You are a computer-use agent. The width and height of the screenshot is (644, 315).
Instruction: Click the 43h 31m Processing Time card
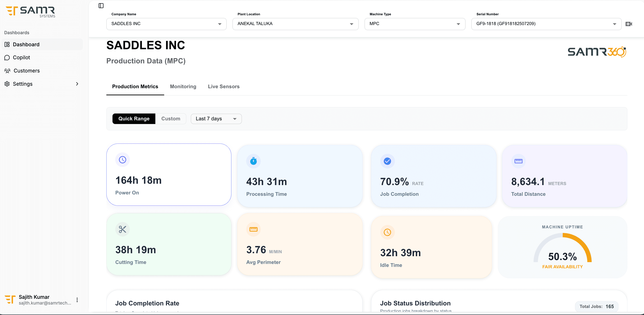pyautogui.click(x=300, y=176)
